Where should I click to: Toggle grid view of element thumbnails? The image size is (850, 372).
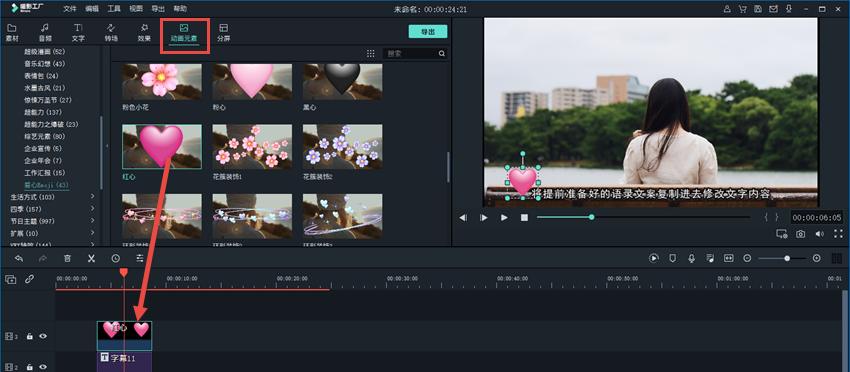tap(371, 53)
